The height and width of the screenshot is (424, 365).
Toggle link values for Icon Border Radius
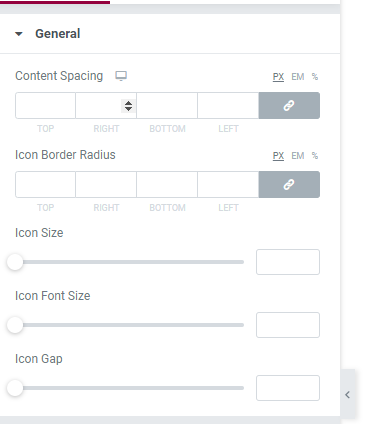pos(289,185)
